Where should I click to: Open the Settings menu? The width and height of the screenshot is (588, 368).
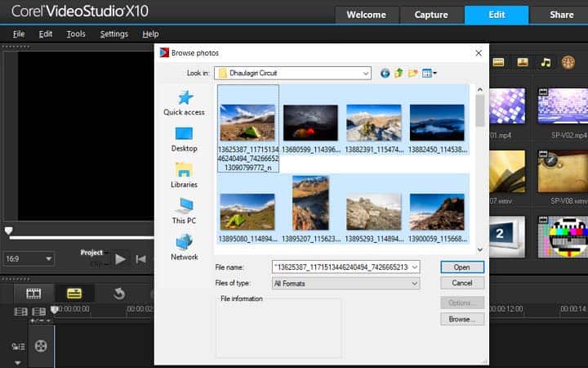(114, 34)
